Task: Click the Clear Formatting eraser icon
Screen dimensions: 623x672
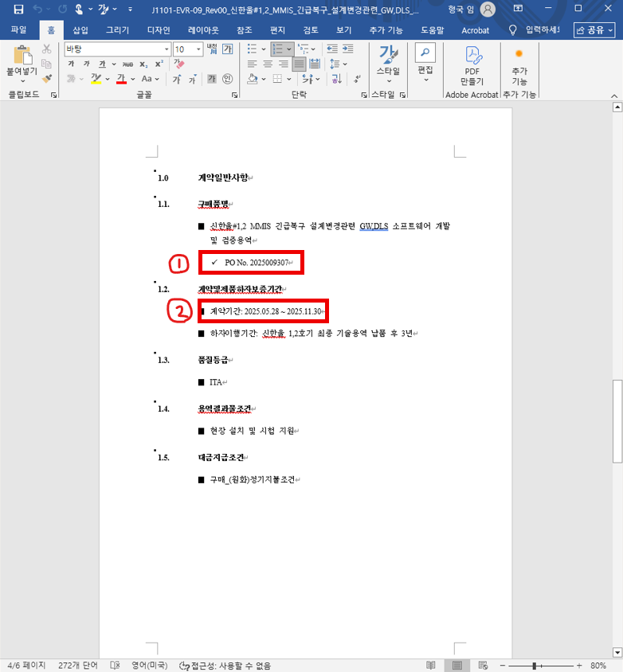Action: [179, 64]
